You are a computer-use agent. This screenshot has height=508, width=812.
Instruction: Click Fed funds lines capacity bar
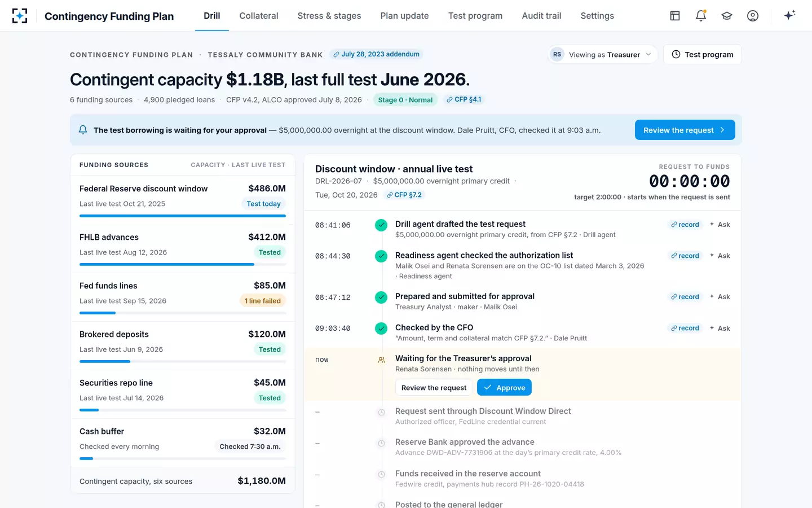(183, 313)
